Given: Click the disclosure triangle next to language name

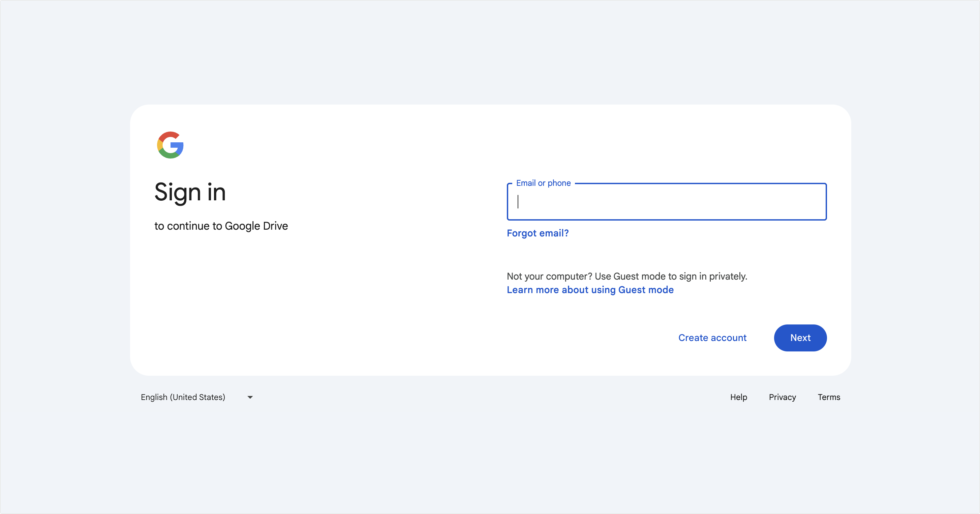Looking at the screenshot, I should tap(250, 397).
